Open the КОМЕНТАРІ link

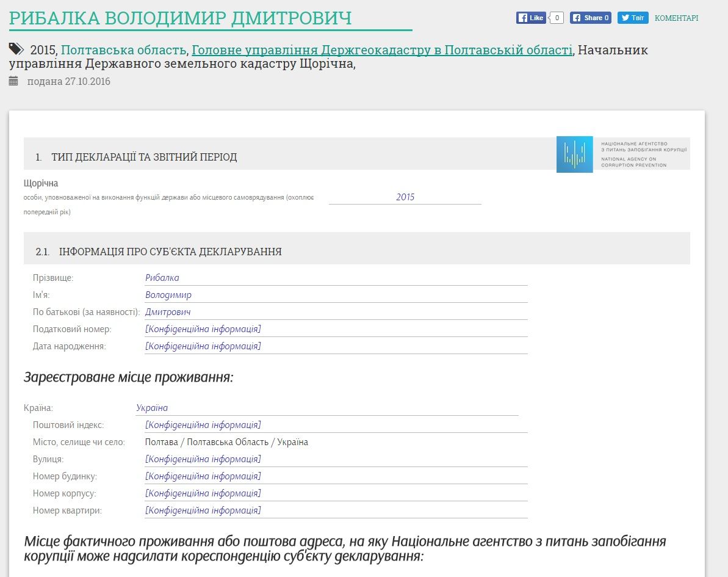coord(676,18)
